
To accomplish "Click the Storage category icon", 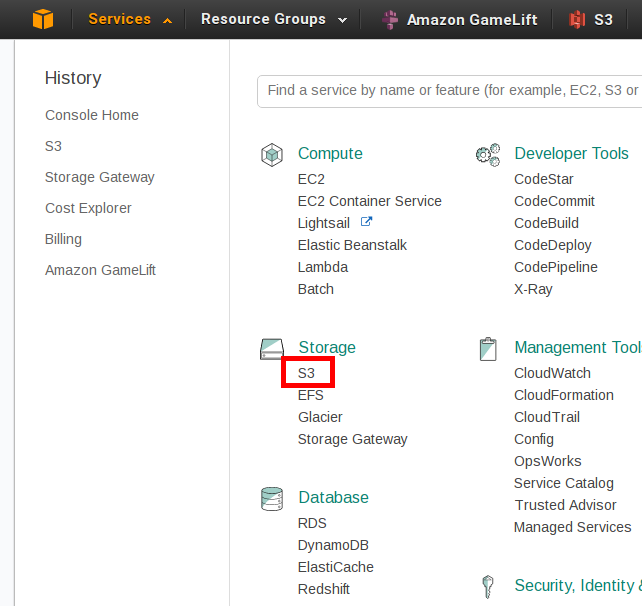I will 271,348.
